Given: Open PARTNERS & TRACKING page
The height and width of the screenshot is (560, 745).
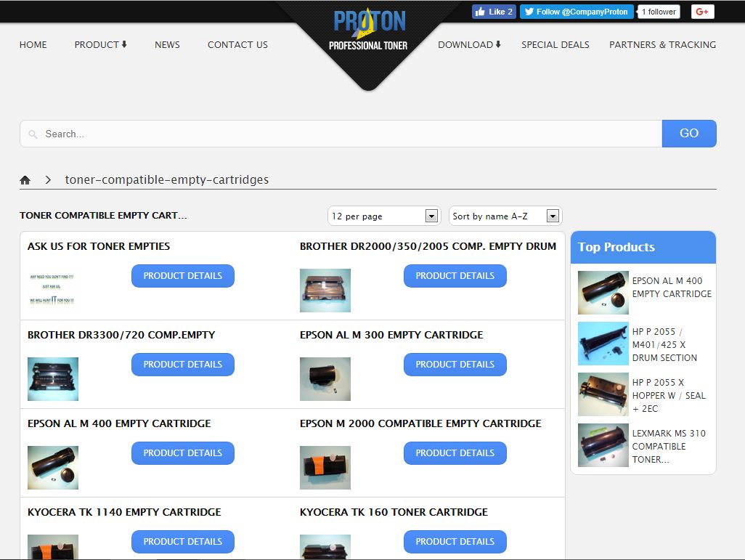Looking at the screenshot, I should click(663, 45).
